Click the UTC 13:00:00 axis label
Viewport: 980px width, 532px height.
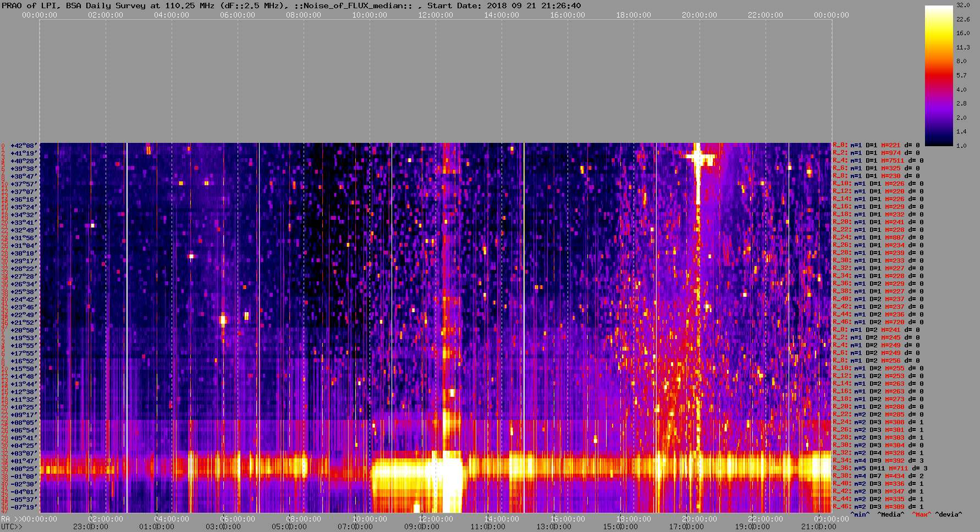point(554,527)
